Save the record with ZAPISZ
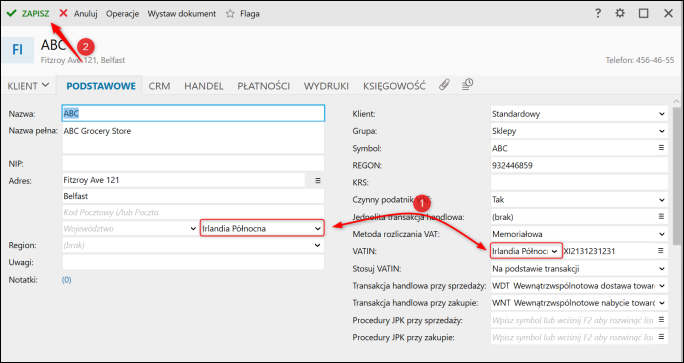 28,14
